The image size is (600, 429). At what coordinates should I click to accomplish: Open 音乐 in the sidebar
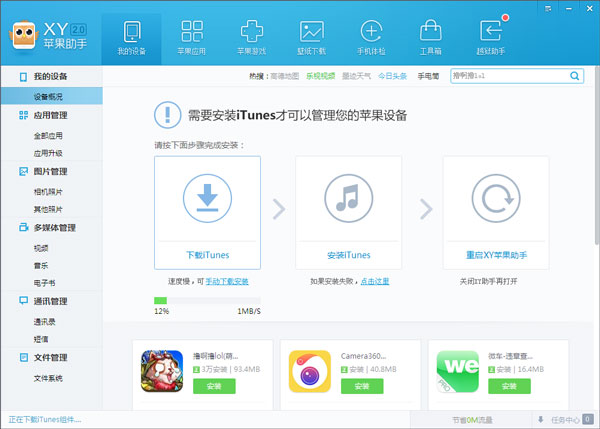click(41, 266)
